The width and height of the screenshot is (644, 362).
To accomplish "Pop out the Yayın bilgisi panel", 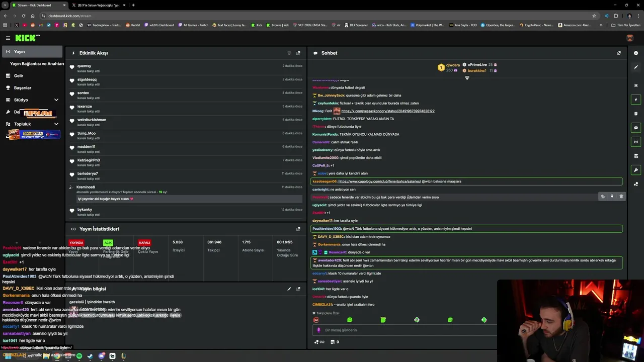I will (x=298, y=289).
